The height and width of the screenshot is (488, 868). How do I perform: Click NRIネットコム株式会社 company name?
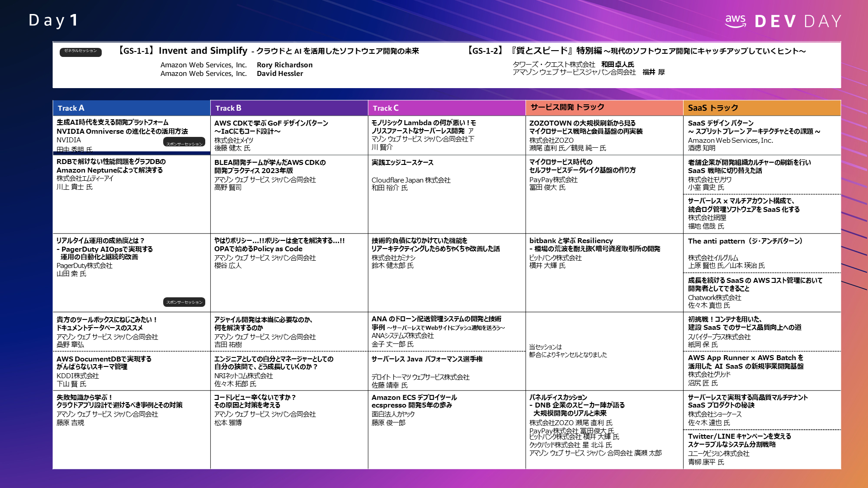pos(244,376)
